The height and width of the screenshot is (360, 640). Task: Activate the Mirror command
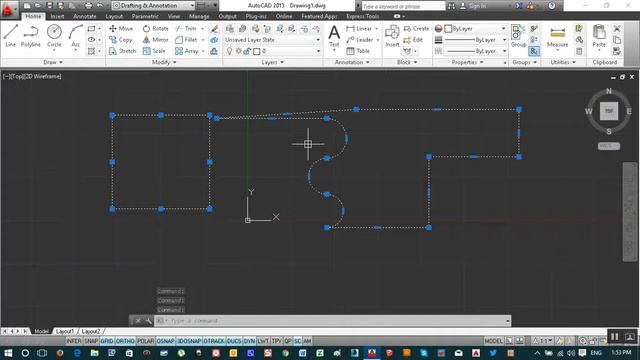pyautogui.click(x=156, y=40)
